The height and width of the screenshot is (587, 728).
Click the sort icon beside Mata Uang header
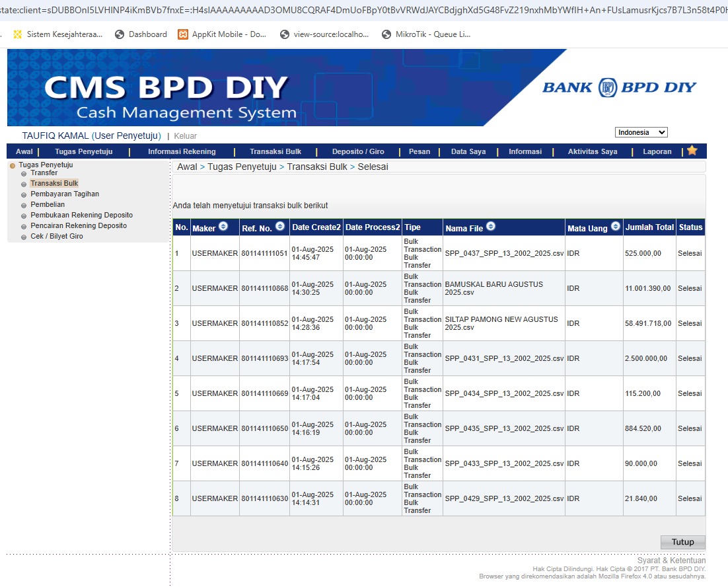[x=616, y=226]
